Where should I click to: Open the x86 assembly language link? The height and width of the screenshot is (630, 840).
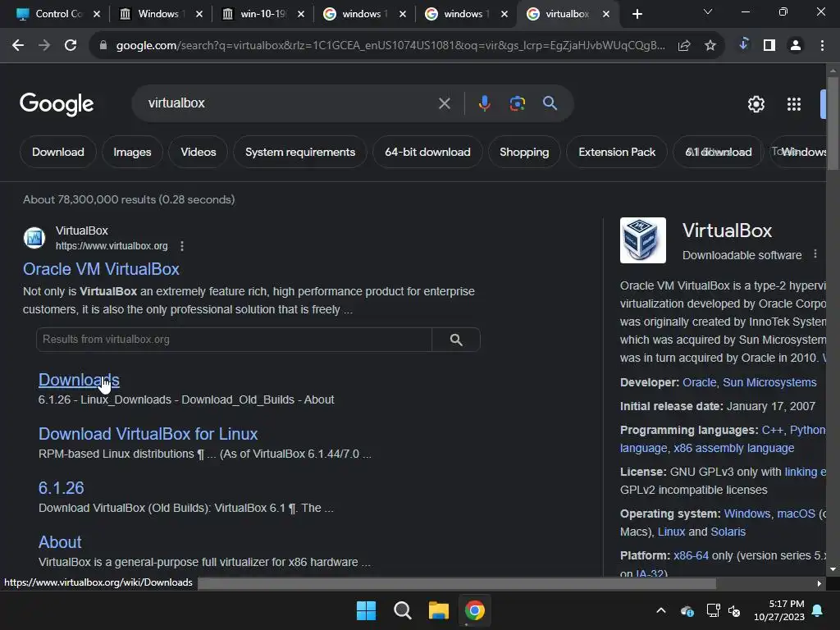[734, 448]
